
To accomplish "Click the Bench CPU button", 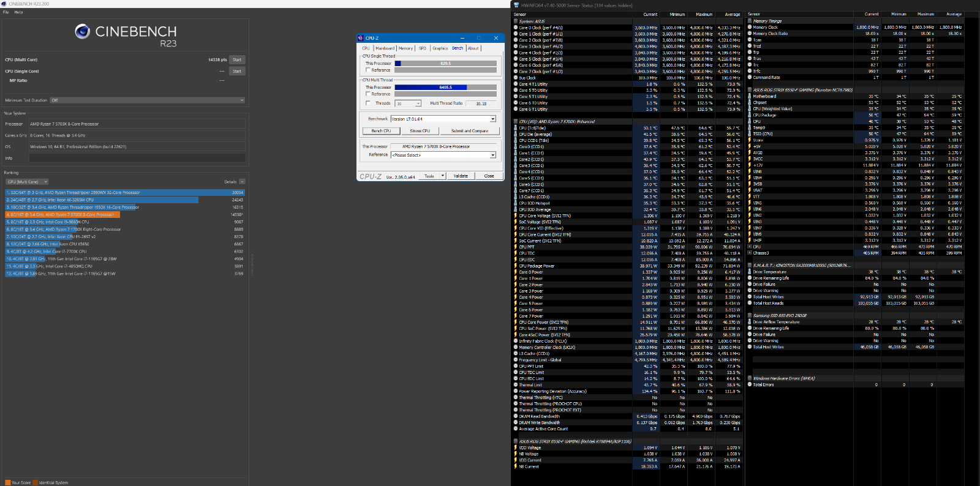I will 381,131.
